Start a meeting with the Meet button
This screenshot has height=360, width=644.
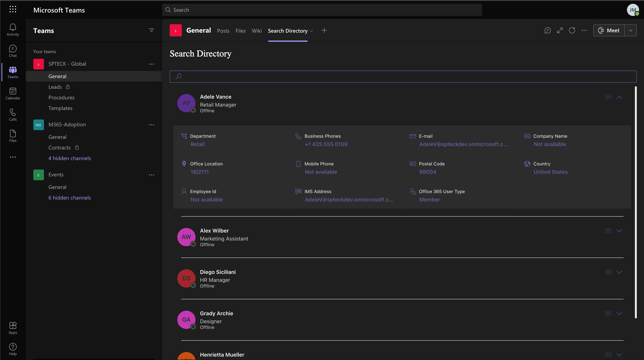coord(609,30)
